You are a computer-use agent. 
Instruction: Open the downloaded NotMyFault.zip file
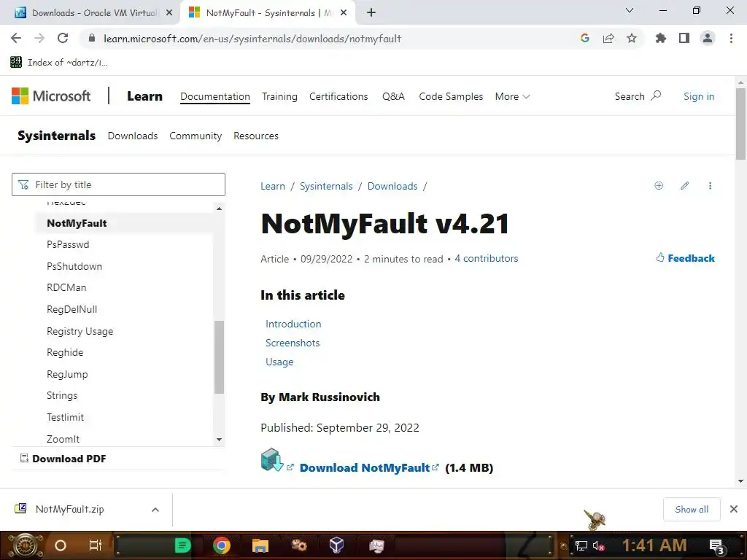69,509
